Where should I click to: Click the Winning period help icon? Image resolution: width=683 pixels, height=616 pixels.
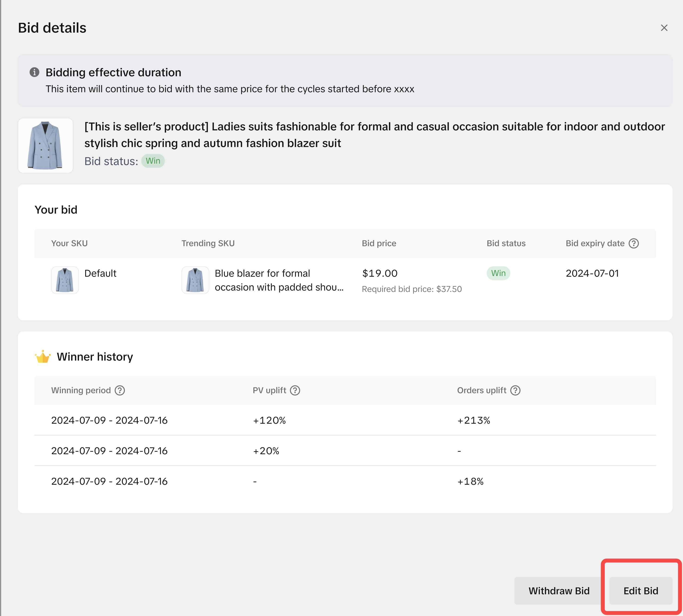pyautogui.click(x=120, y=390)
